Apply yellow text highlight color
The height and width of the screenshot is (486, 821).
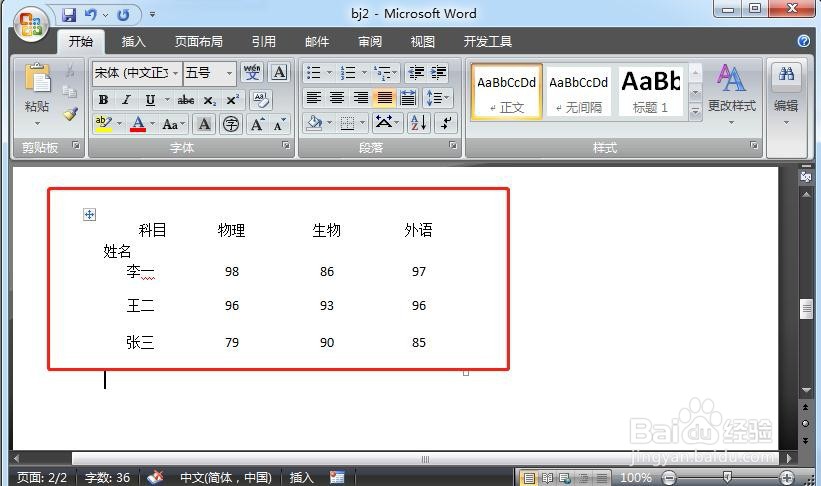click(x=103, y=124)
